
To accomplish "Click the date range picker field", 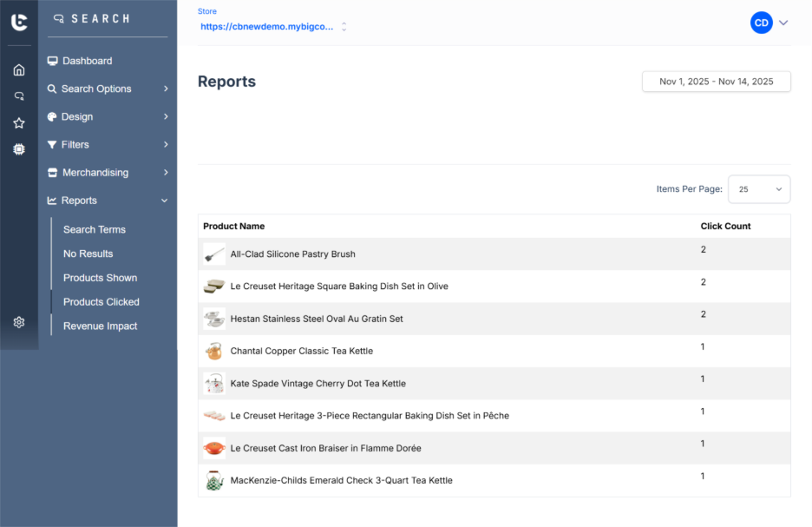I will coord(716,82).
